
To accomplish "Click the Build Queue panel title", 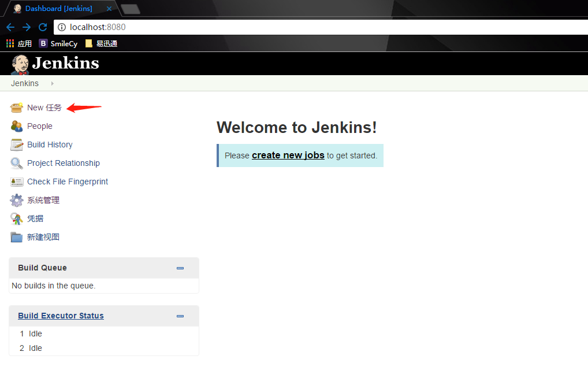I will pyautogui.click(x=42, y=268).
